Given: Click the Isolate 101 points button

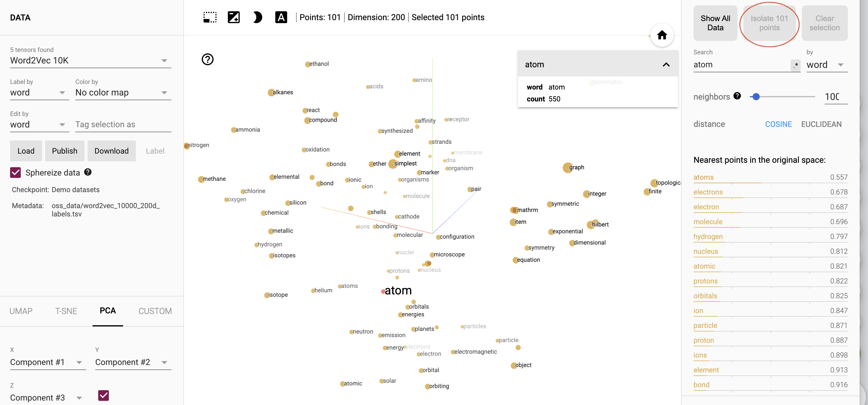Looking at the screenshot, I should pyautogui.click(x=770, y=23).
